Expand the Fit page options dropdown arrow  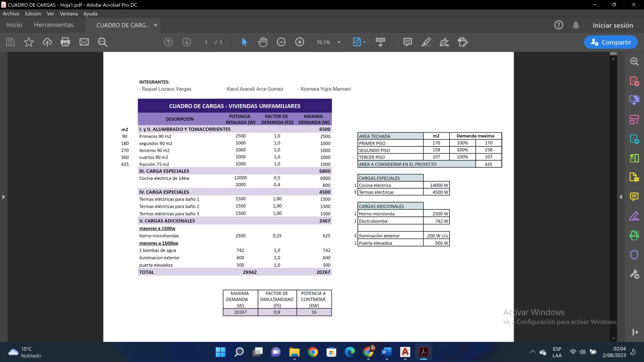click(x=364, y=42)
